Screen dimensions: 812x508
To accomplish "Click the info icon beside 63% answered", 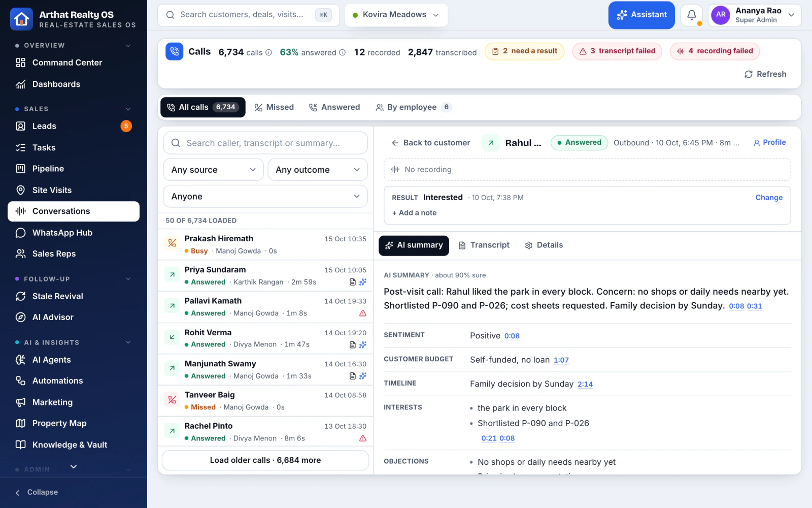I will click(x=342, y=52).
